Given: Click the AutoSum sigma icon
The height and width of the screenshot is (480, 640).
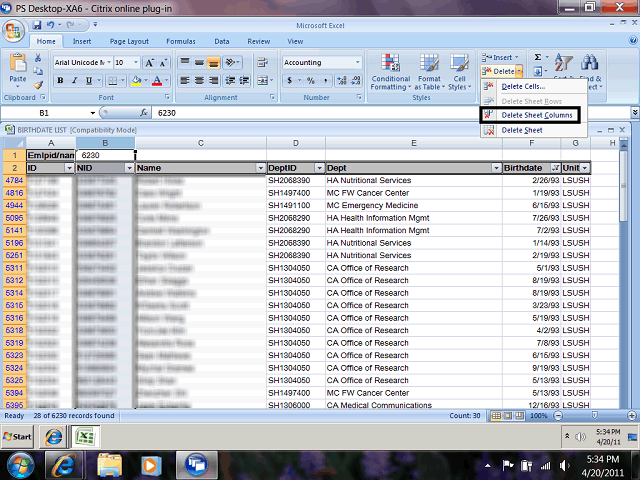Looking at the screenshot, I should pos(539,59).
